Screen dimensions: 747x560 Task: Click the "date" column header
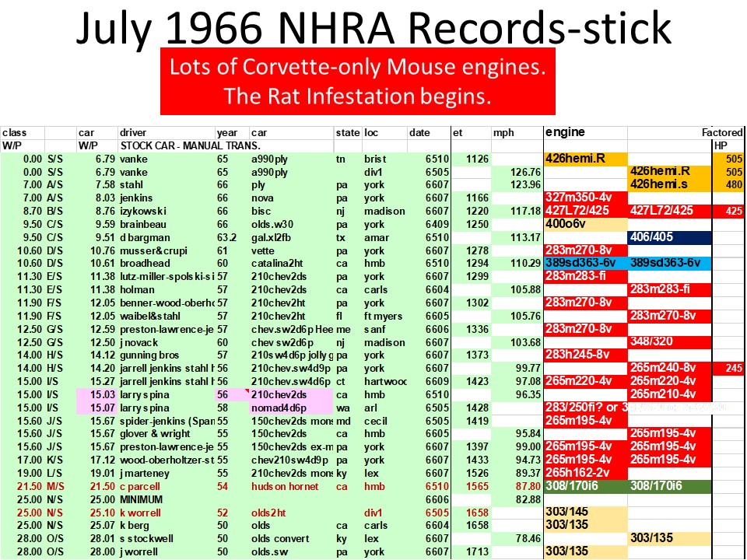click(419, 133)
